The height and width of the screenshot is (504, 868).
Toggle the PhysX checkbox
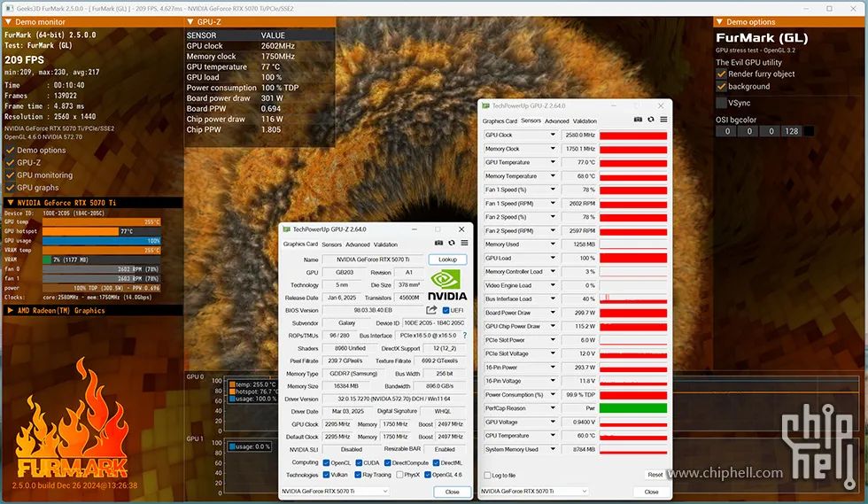click(399, 475)
